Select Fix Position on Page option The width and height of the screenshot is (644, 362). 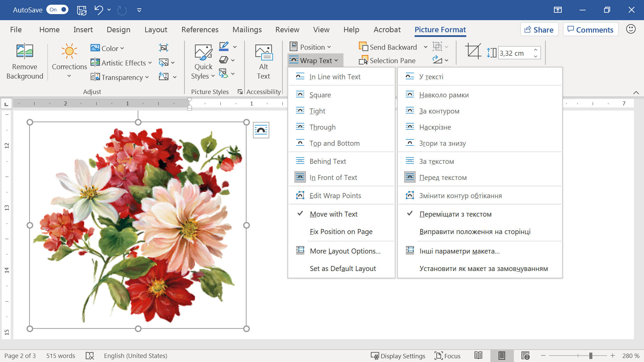tap(341, 231)
